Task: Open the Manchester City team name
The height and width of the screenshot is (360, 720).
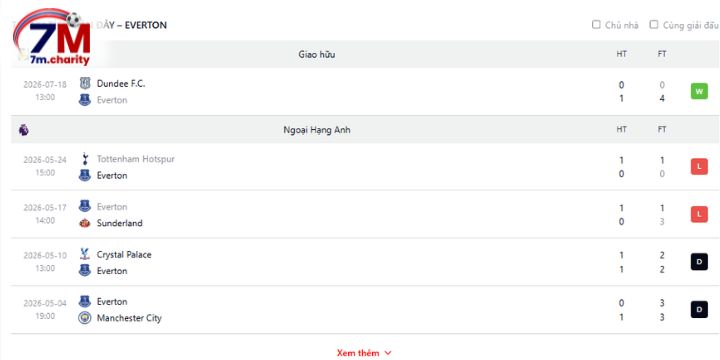Action: coord(129,318)
